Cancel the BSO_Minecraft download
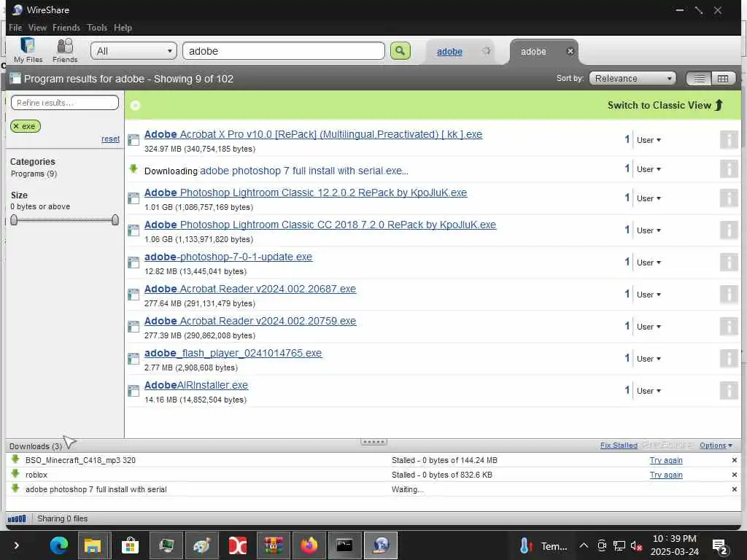747x560 pixels. coord(734,460)
